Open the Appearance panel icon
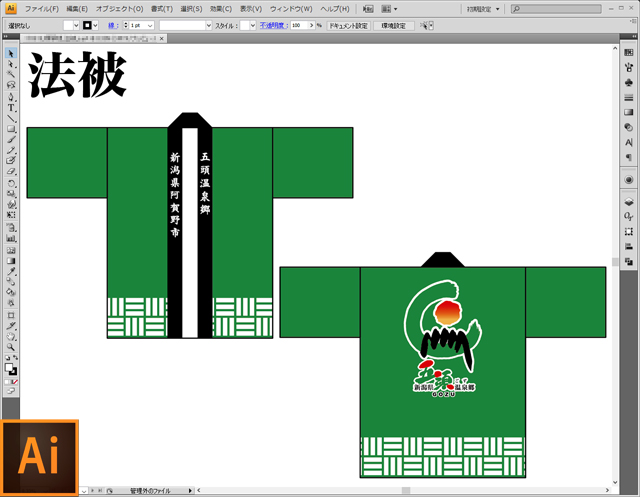 click(x=629, y=180)
